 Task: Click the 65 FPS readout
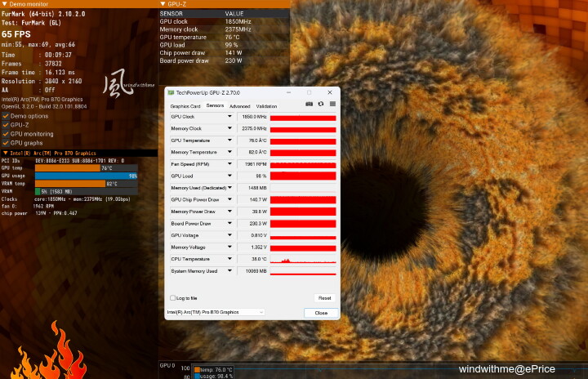16,34
